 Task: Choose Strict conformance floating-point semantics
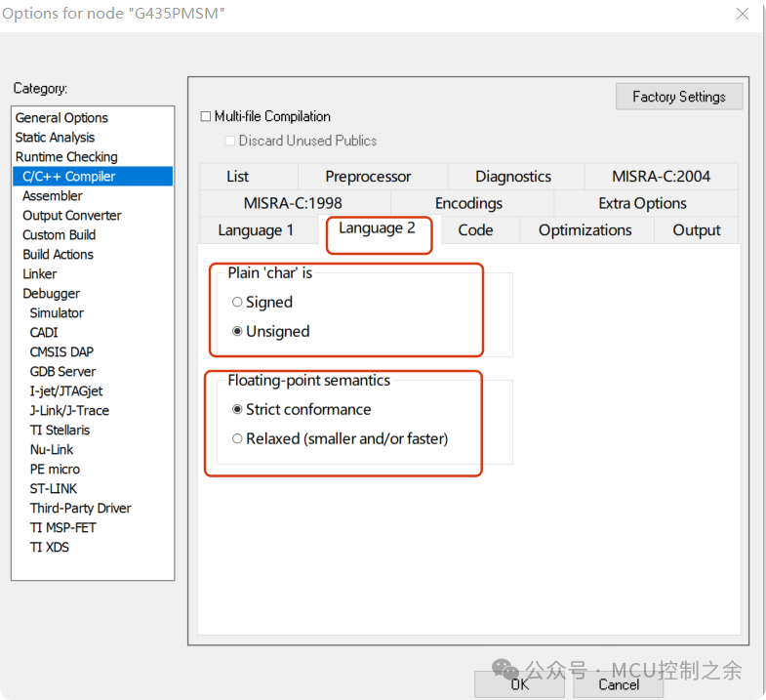(x=237, y=410)
